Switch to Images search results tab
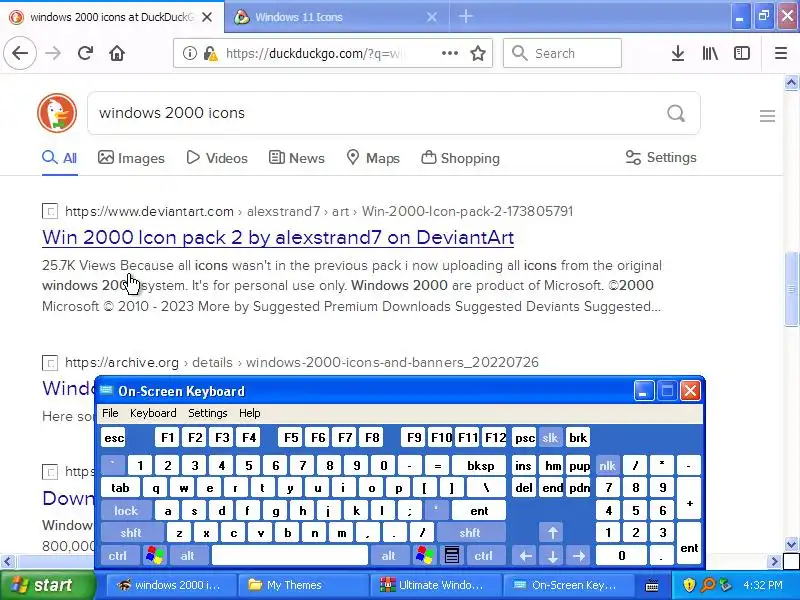This screenshot has height=600, width=800. pyautogui.click(x=131, y=158)
